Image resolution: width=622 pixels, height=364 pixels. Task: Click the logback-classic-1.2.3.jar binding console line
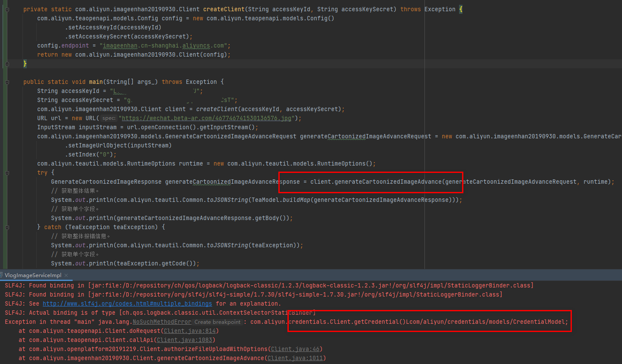[x=269, y=286]
